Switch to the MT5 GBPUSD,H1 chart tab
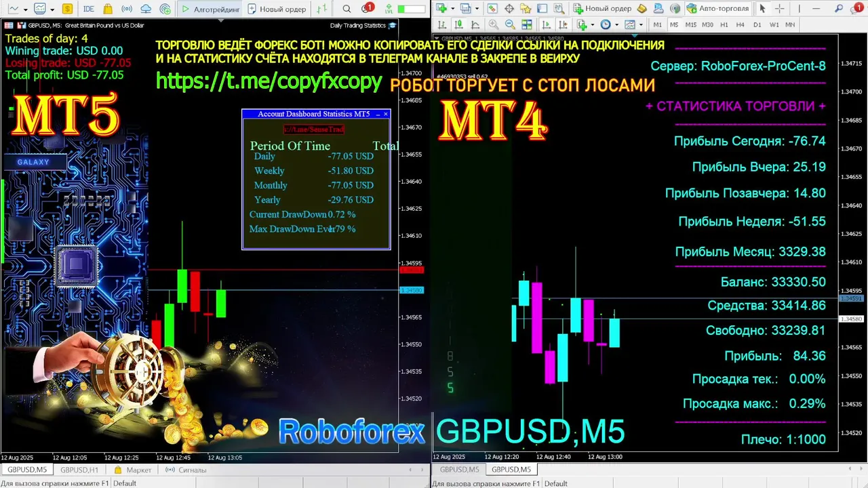868x488 pixels. [x=79, y=470]
